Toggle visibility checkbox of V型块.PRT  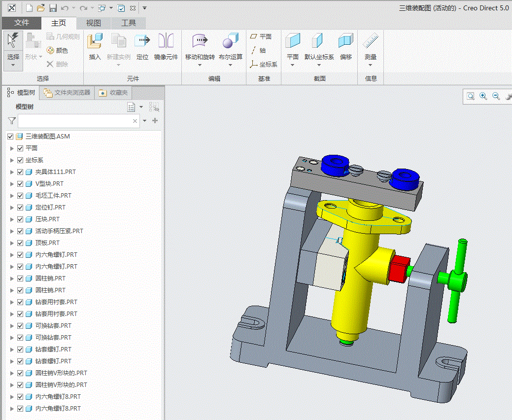(20, 184)
